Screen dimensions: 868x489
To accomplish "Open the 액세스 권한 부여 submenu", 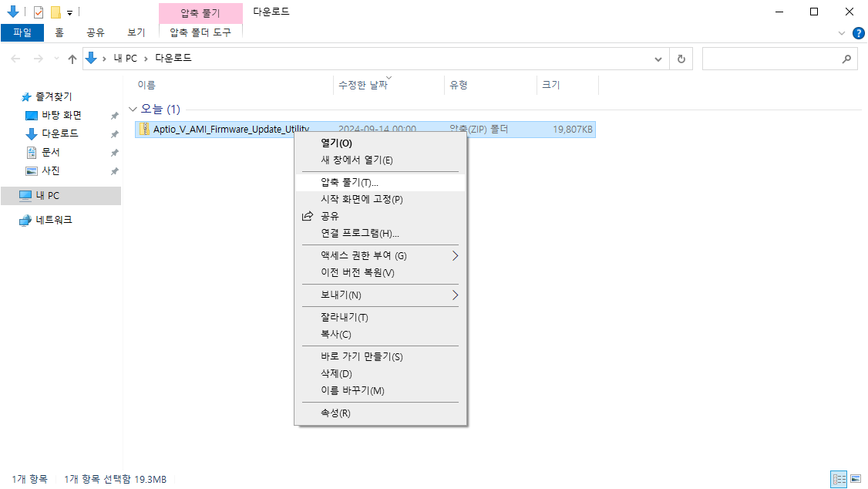I will [455, 255].
